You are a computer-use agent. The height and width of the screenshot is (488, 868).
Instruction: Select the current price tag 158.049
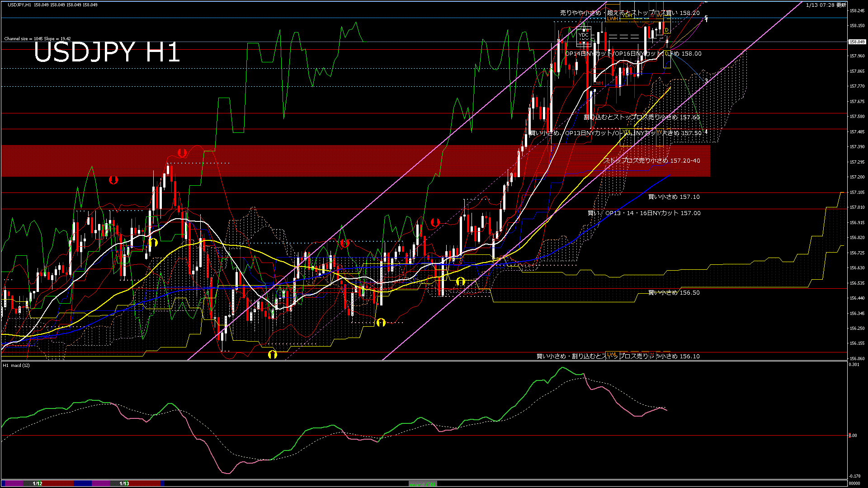point(857,42)
